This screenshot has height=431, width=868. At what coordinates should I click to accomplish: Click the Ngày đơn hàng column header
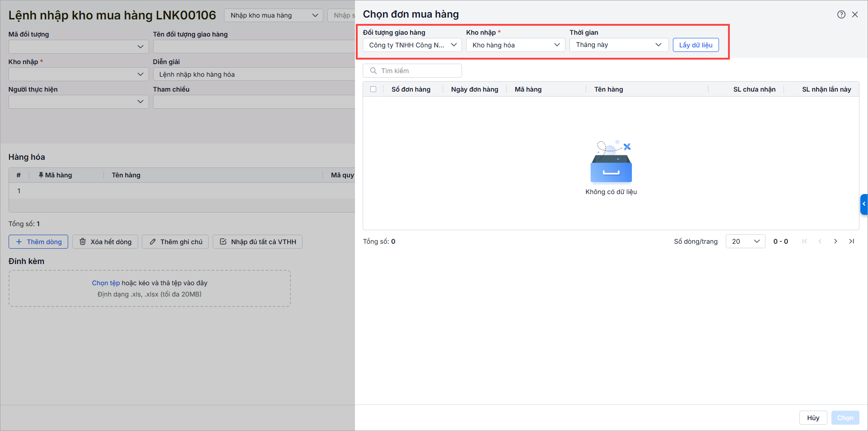pyautogui.click(x=474, y=89)
